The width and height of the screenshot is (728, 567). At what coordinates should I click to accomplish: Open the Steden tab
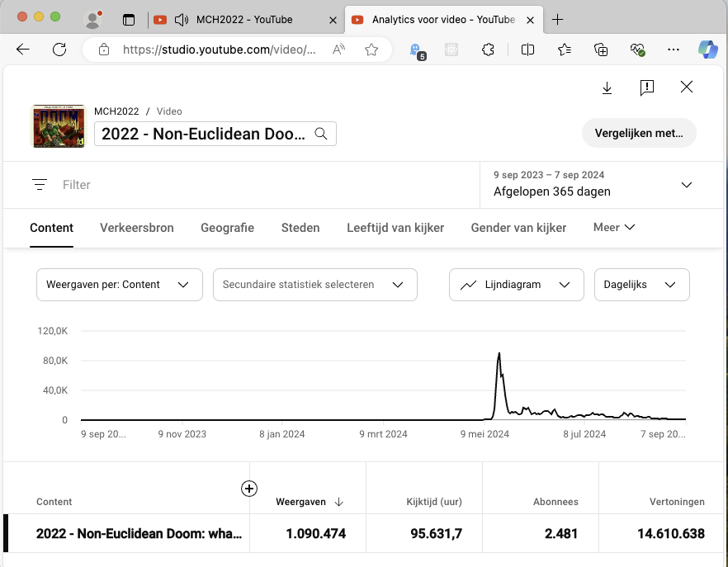click(x=300, y=228)
